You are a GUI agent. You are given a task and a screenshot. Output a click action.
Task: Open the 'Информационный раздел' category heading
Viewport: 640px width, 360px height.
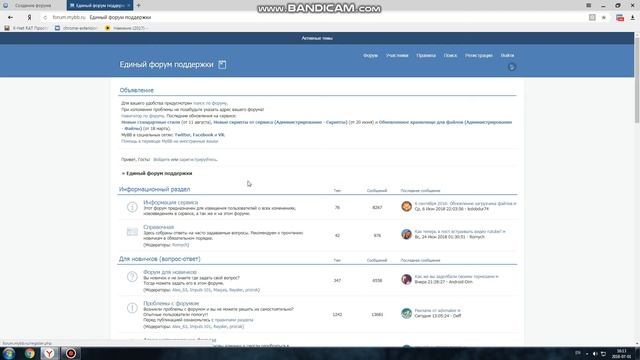pyautogui.click(x=154, y=189)
